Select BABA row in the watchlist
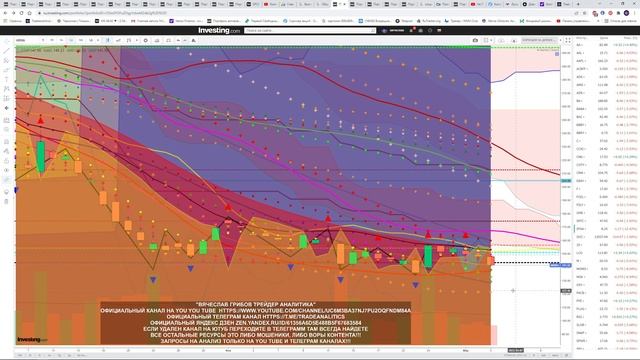 coord(607,109)
